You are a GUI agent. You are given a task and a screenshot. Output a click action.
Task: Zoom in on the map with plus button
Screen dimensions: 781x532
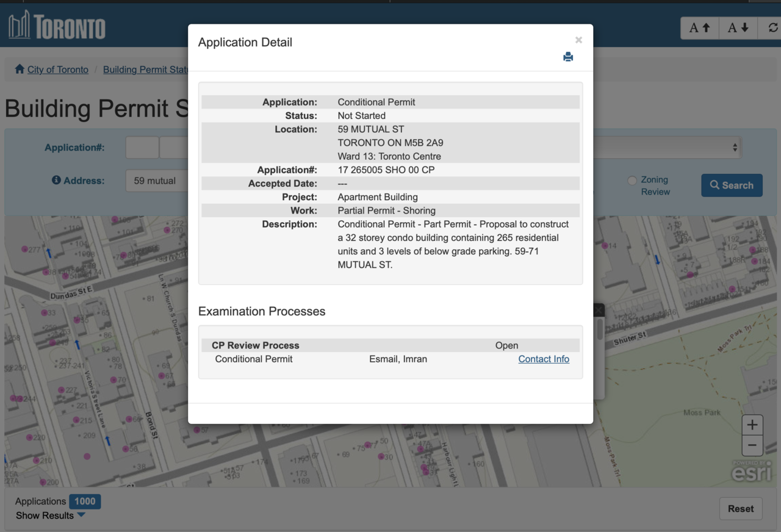pos(752,425)
